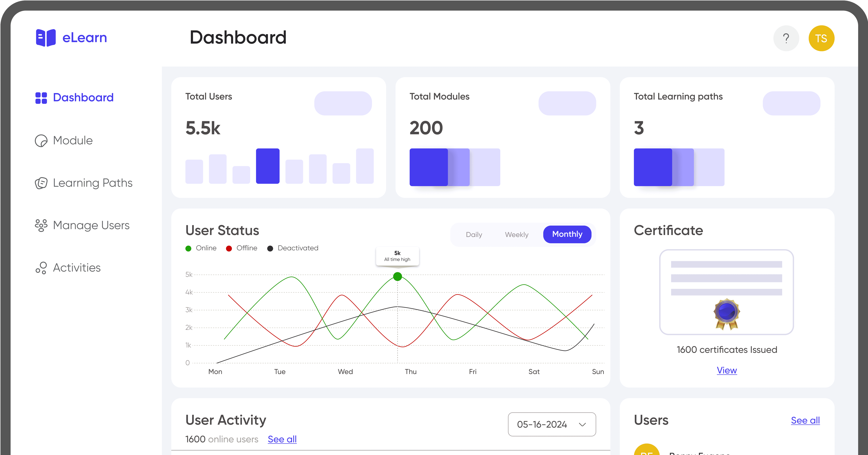868x455 pixels.
Task: Click the Total Users pill badge
Action: pyautogui.click(x=343, y=103)
